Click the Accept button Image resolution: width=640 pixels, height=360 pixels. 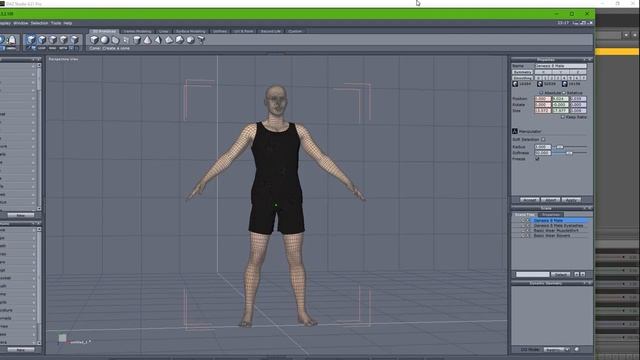[529, 200]
